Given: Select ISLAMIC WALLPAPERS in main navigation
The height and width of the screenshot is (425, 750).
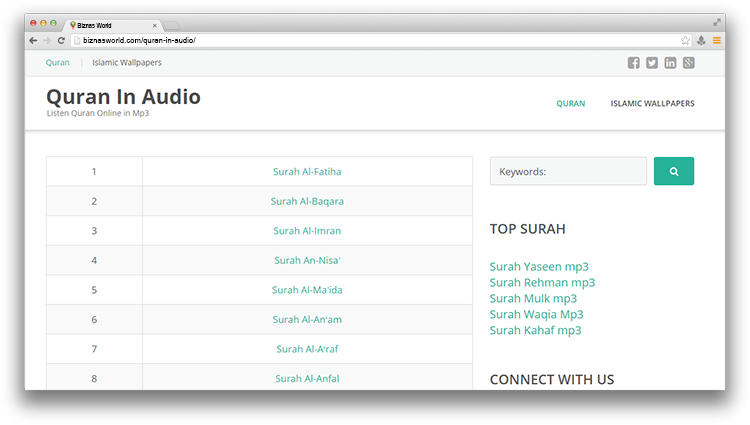Looking at the screenshot, I should (652, 104).
